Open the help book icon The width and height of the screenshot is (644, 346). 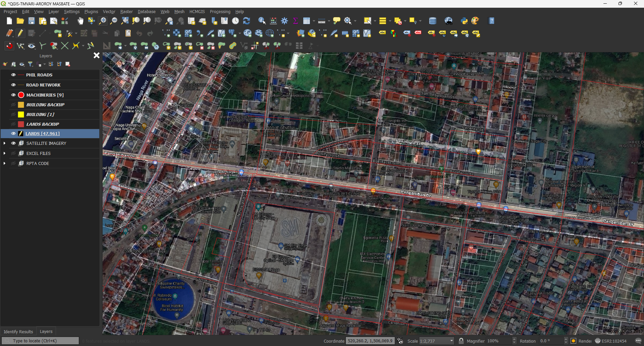click(492, 21)
